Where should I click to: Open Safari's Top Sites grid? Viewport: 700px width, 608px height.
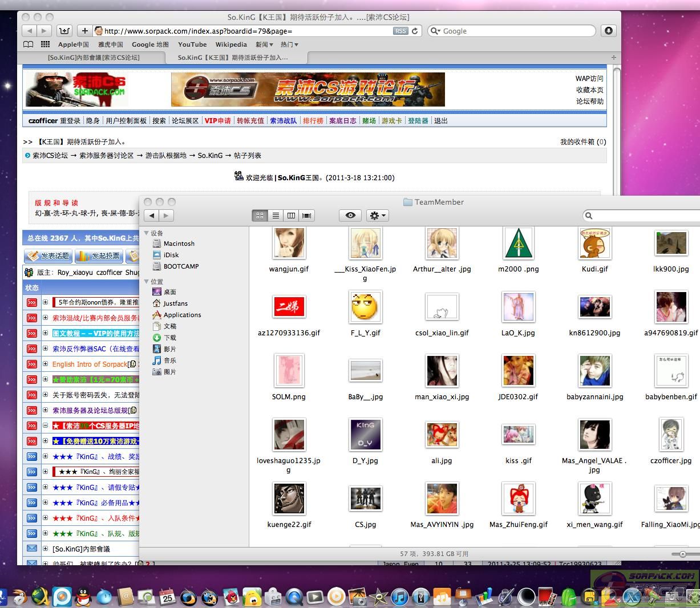click(45, 44)
